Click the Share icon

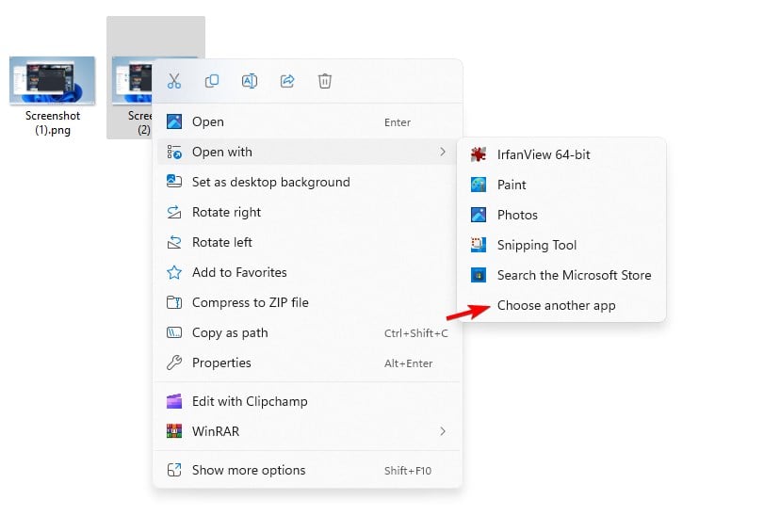287,81
